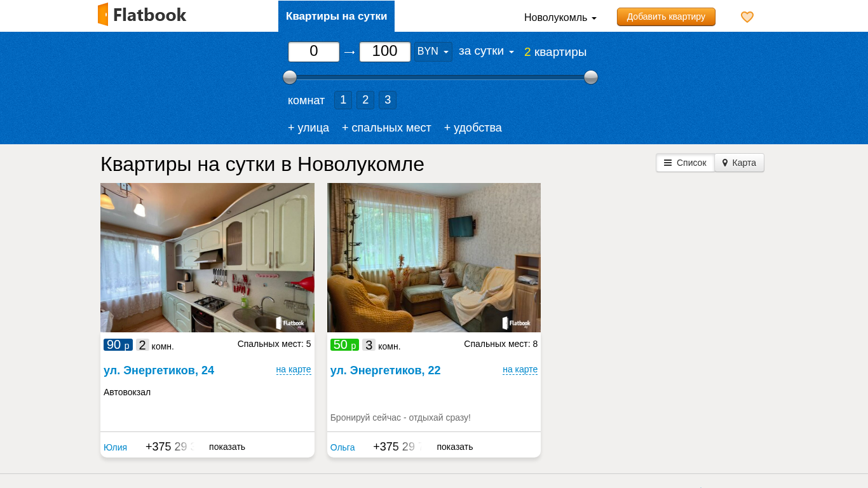This screenshot has width=868, height=488.
Task: Click the Flatbook logo
Action: [142, 15]
